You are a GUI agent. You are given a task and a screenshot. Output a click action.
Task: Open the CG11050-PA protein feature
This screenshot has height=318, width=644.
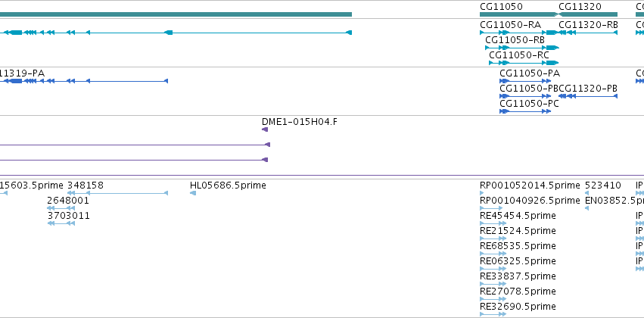(529, 73)
